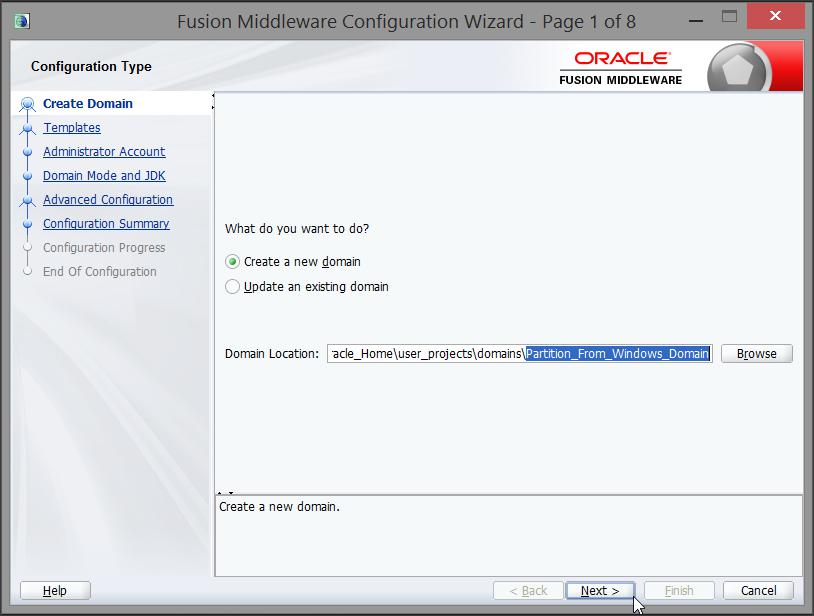Click the 'Configuration Progress' step text
This screenshot has width=814, height=616.
tap(104, 248)
